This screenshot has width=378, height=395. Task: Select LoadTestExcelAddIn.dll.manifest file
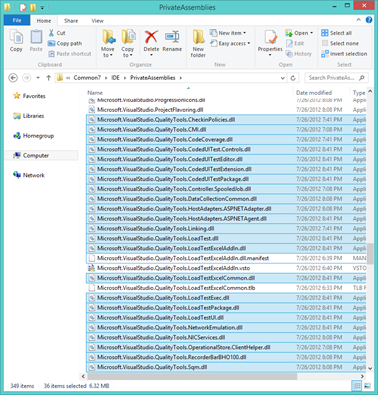pos(226,258)
